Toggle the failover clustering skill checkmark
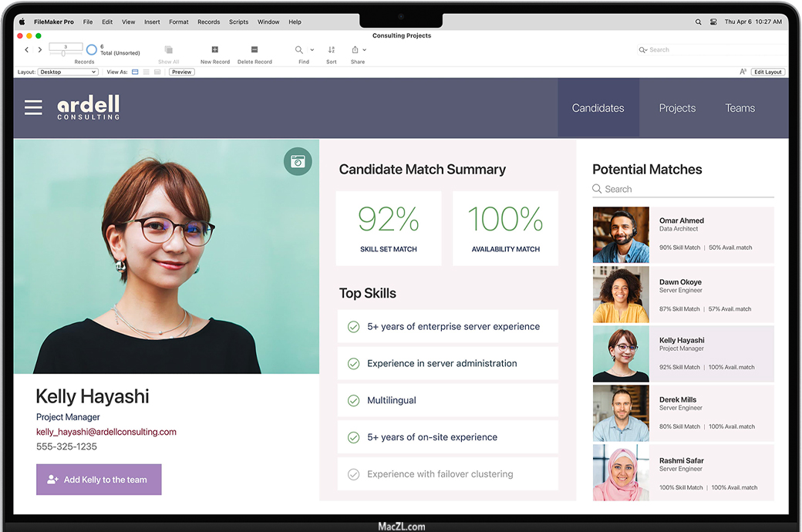The height and width of the screenshot is (532, 802). point(353,475)
